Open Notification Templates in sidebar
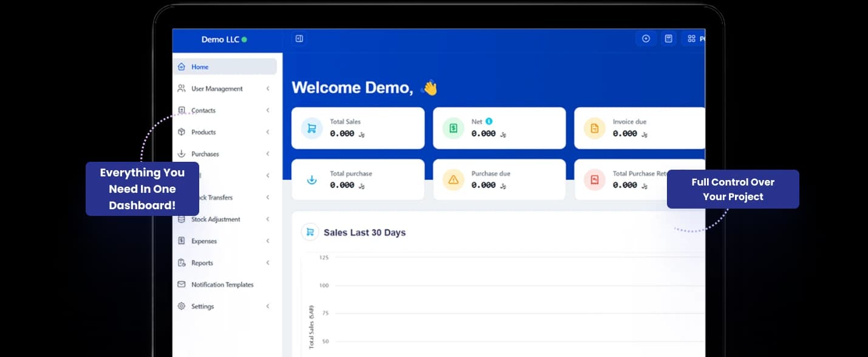868x357 pixels. (x=222, y=285)
